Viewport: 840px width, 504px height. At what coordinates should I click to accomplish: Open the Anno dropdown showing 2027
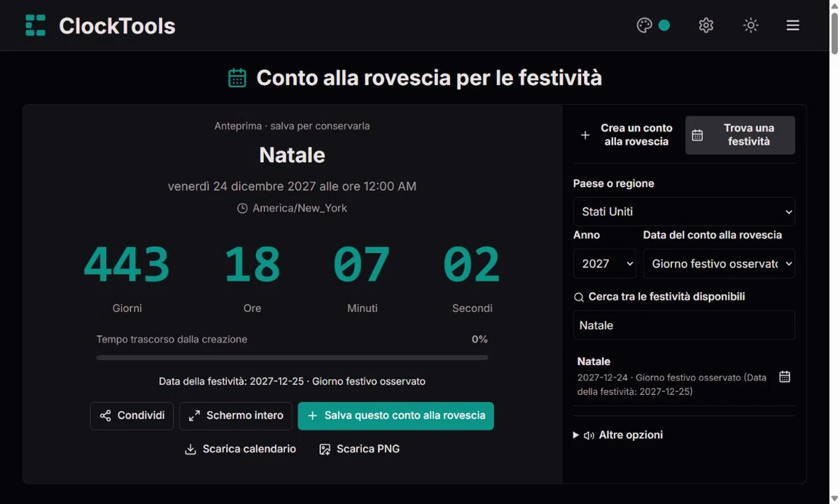[605, 264]
